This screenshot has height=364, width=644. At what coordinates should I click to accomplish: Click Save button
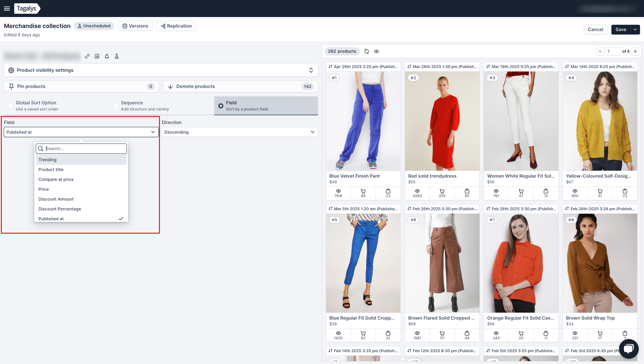(621, 30)
